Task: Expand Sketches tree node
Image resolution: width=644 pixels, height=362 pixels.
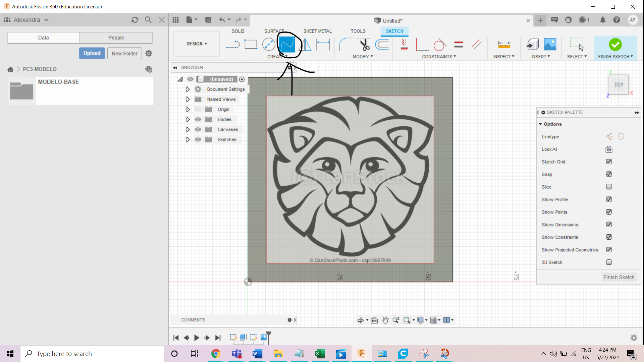Action: click(187, 139)
